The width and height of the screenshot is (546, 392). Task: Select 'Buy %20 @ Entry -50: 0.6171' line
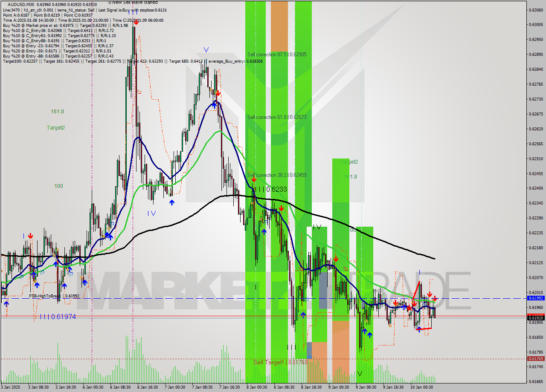click(x=57, y=51)
